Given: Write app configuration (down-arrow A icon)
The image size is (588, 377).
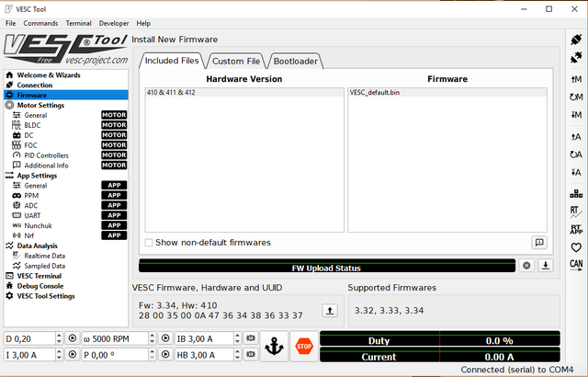Looking at the screenshot, I should [x=576, y=172].
